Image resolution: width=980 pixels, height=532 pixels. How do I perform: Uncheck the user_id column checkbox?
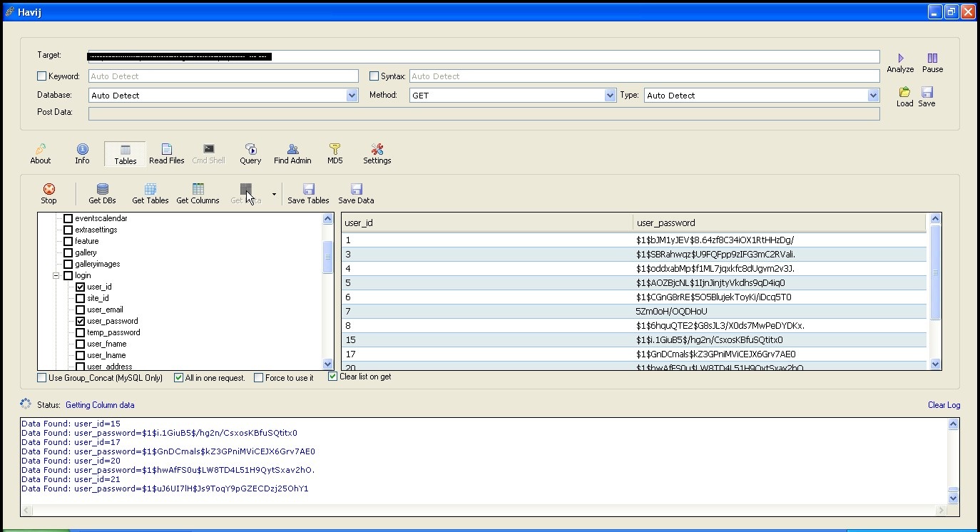click(80, 287)
